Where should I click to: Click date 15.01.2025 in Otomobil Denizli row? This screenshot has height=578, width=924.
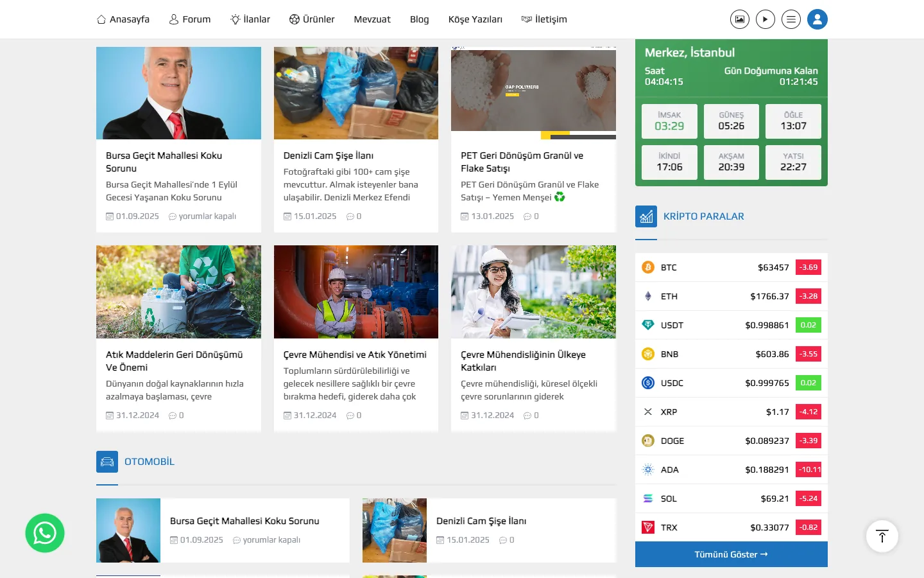click(468, 540)
